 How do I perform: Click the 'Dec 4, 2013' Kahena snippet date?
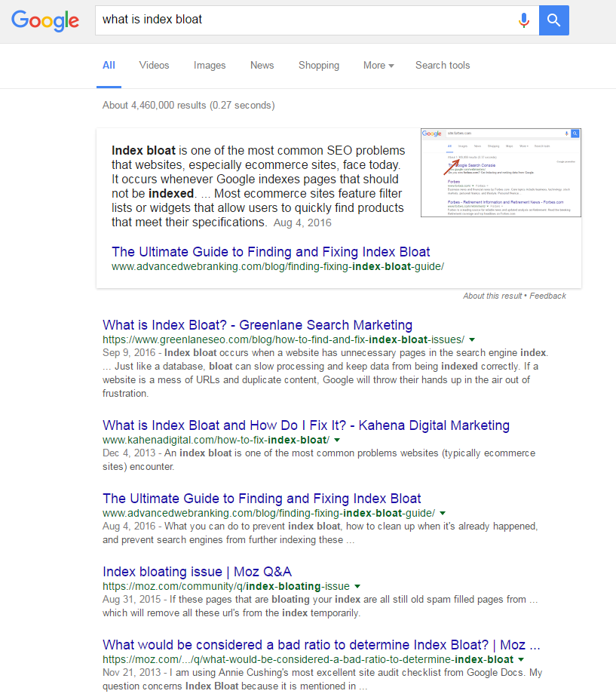[129, 453]
